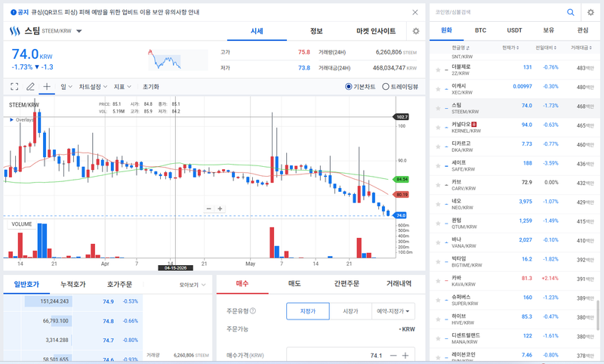Toggle favorite star for 디카르고 row
This screenshot has height=364, width=604.
(438, 147)
